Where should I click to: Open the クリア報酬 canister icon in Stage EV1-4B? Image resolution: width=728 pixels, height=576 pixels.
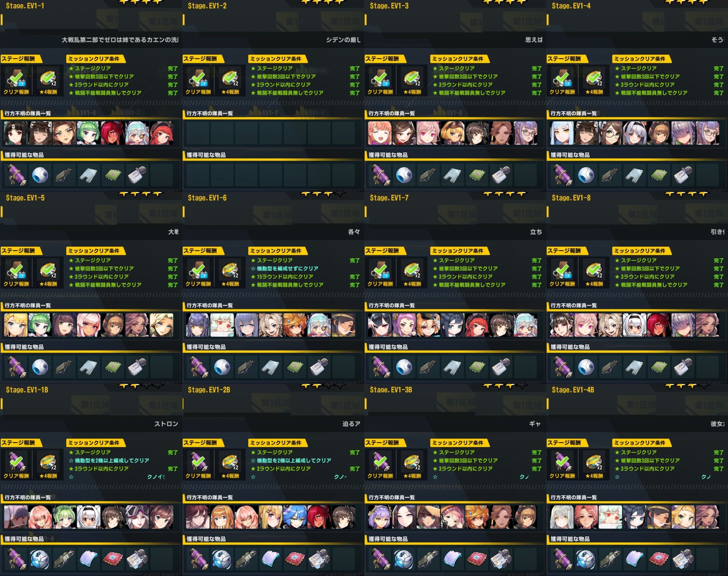tap(562, 463)
